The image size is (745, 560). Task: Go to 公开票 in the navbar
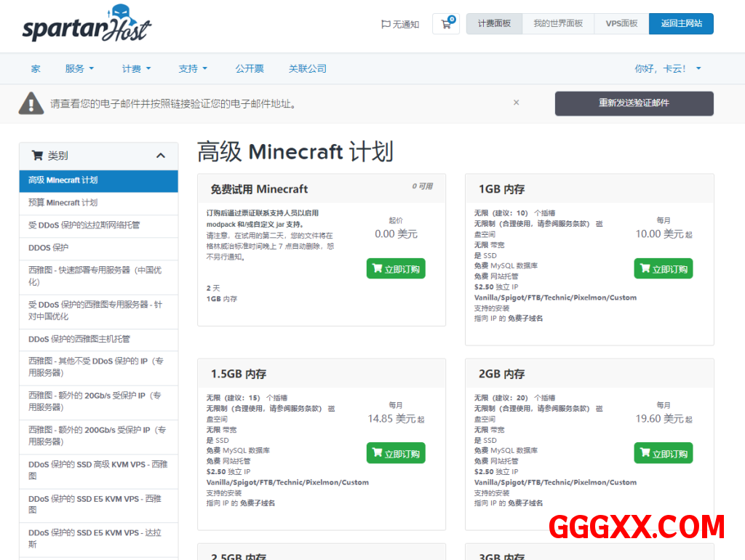point(250,69)
